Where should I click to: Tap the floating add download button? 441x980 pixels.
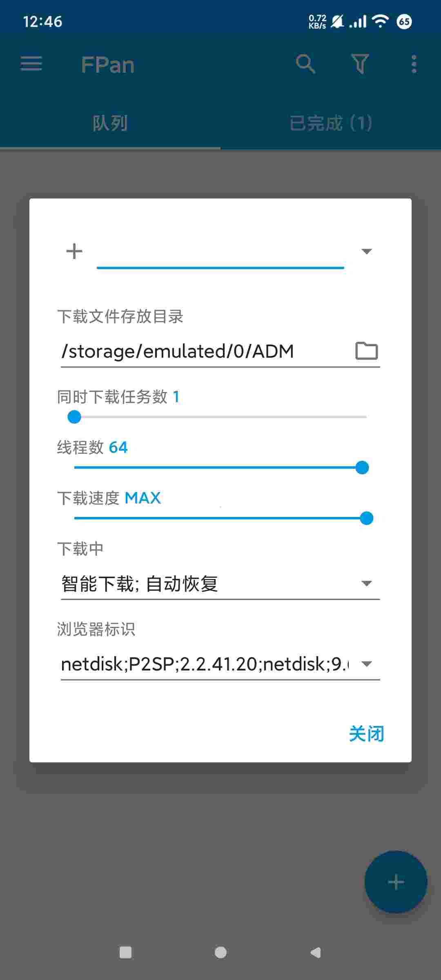click(x=396, y=882)
